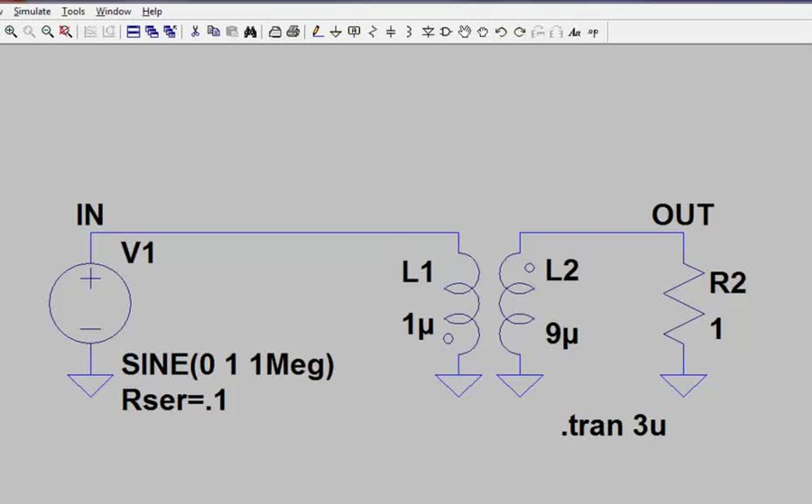Click the V1 voltage source symbol
The image size is (812, 504).
(x=90, y=303)
